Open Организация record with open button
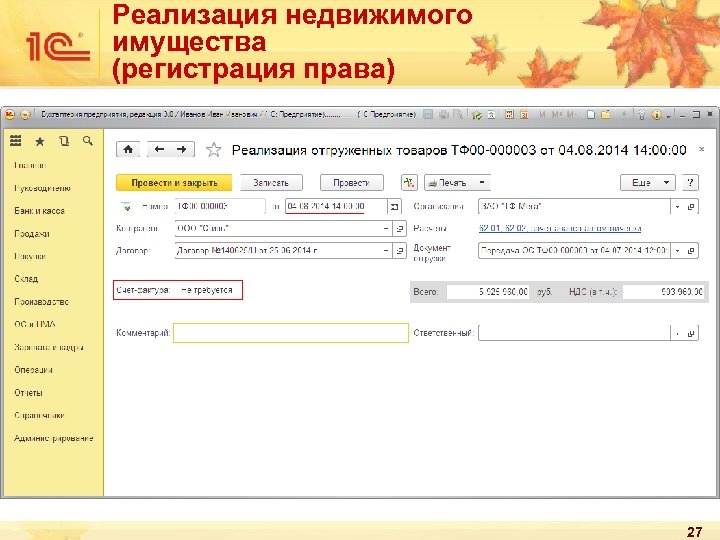The height and width of the screenshot is (540, 720). pos(691,207)
